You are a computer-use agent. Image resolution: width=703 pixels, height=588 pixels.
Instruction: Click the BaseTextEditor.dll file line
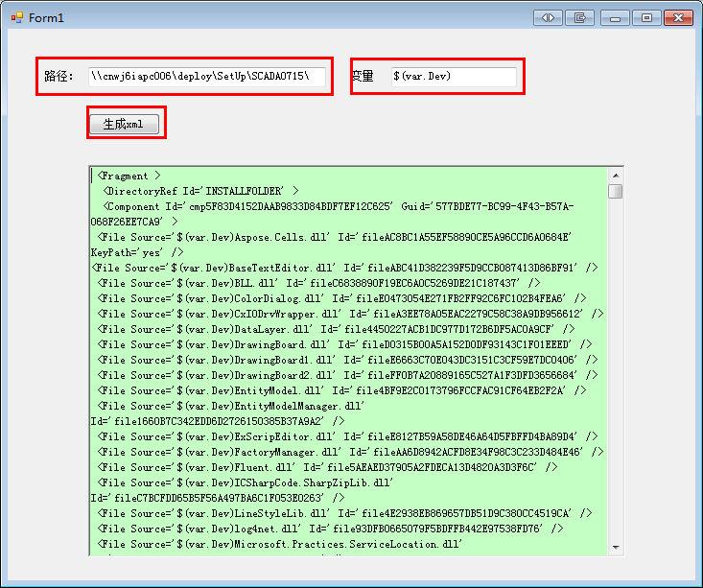[344, 268]
